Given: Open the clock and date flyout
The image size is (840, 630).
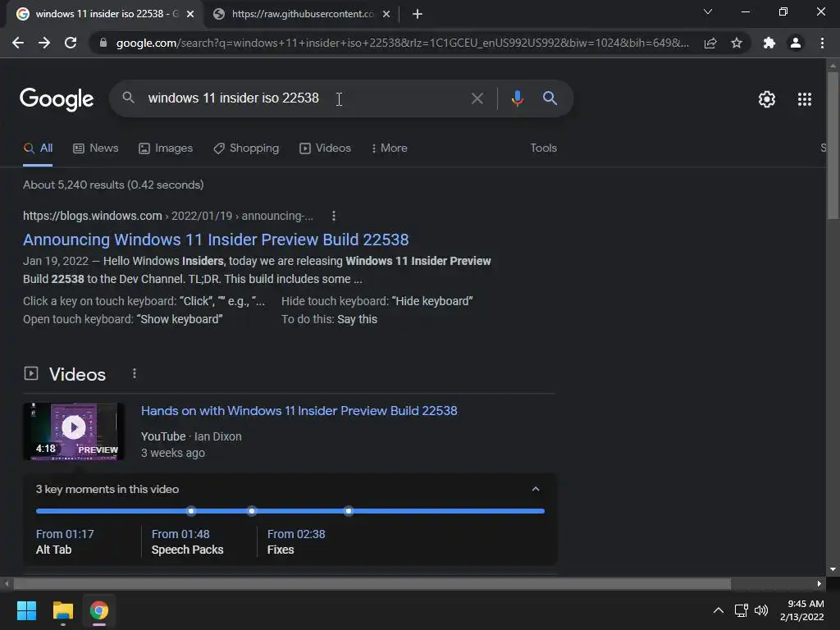Looking at the screenshot, I should click(802, 610).
